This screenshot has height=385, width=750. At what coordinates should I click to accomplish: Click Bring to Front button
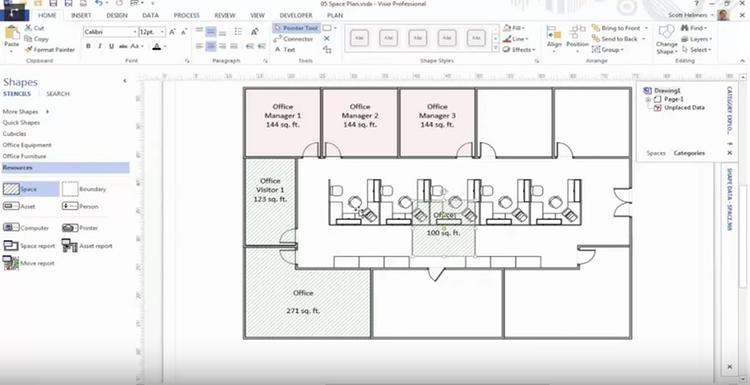[x=620, y=28]
